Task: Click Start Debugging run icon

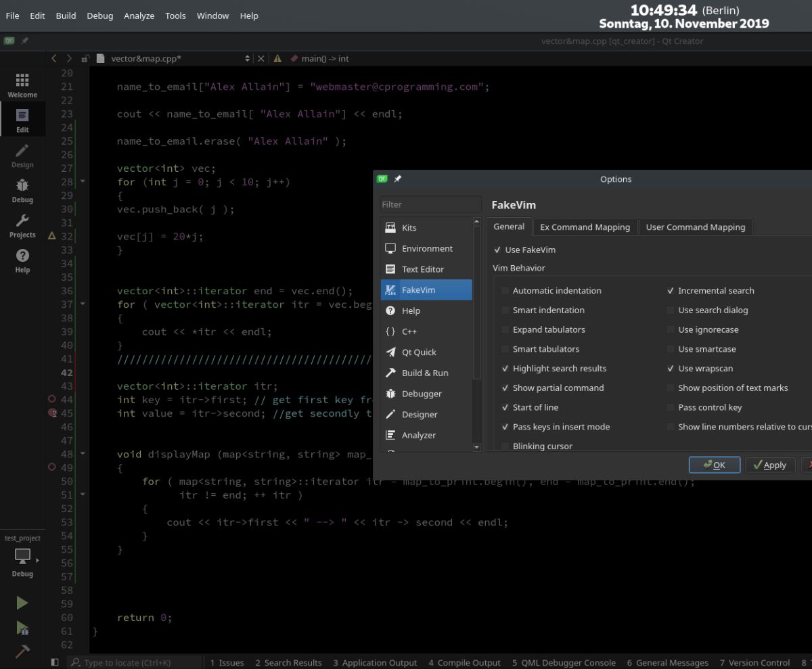Action: pyautogui.click(x=22, y=628)
